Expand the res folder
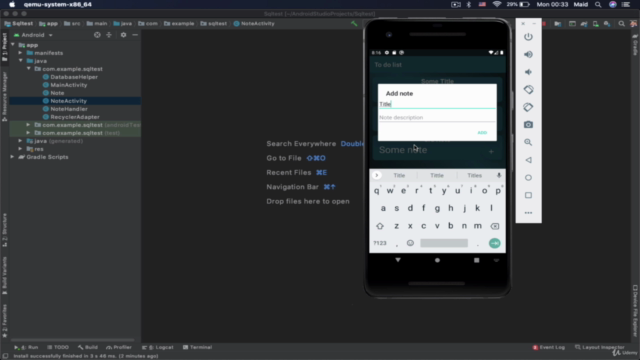 [x=20, y=149]
